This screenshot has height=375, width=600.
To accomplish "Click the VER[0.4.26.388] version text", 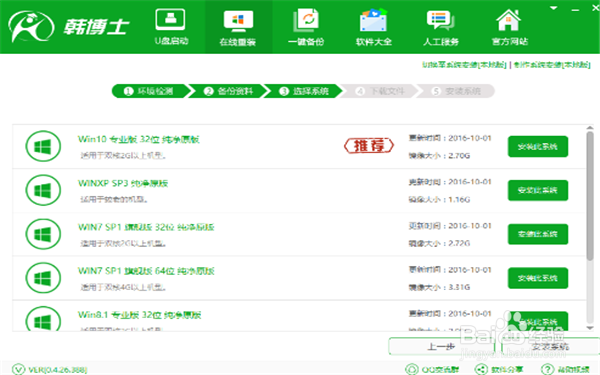I will pos(58,370).
